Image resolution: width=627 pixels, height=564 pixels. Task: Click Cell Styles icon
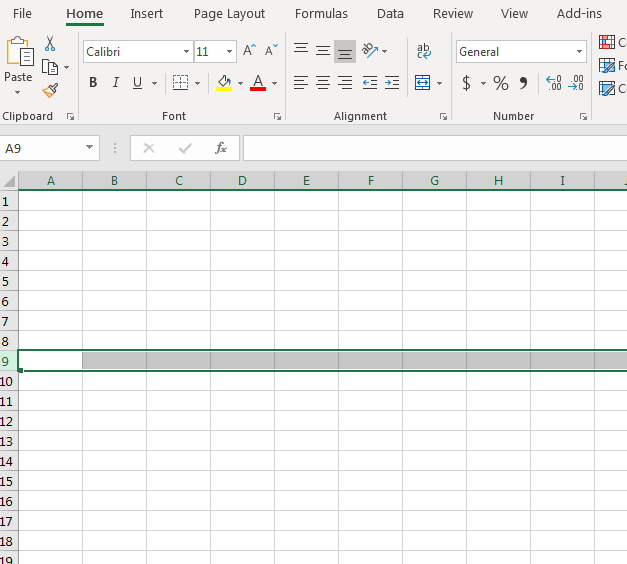tap(607, 88)
